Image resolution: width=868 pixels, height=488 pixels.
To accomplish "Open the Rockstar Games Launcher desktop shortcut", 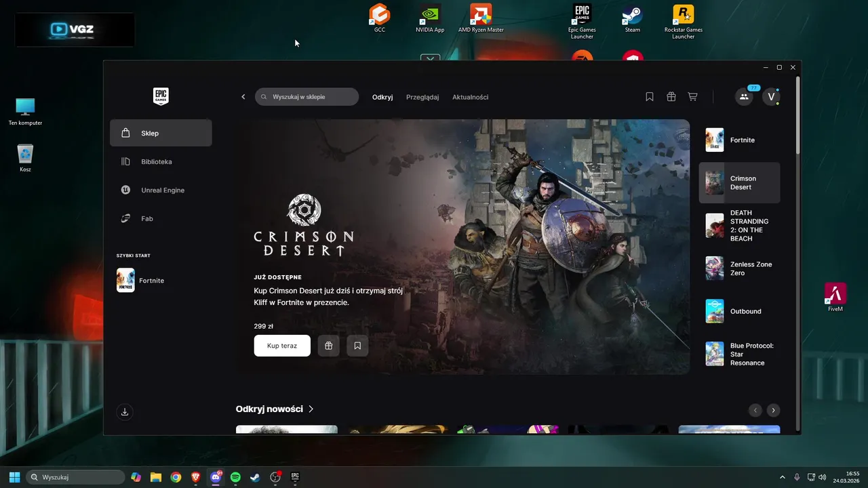I will (x=683, y=21).
